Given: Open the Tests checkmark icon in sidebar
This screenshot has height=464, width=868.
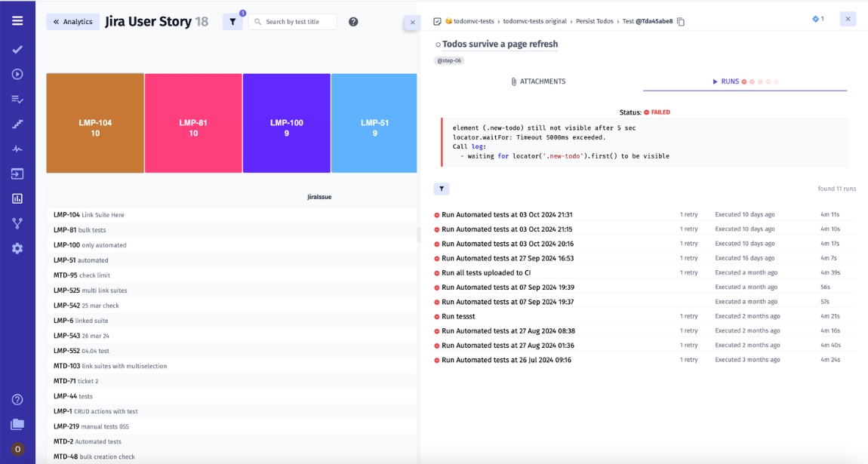Looking at the screenshot, I should [x=17, y=50].
